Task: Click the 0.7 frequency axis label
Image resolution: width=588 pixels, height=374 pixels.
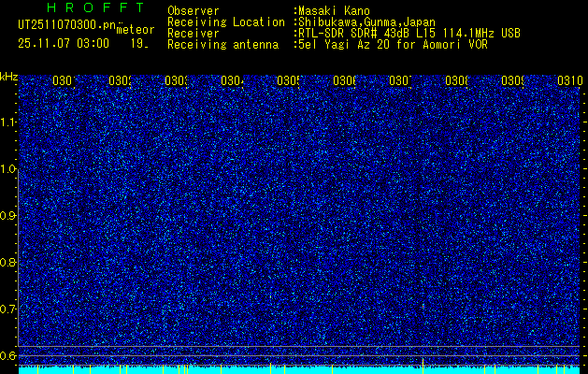Action: coord(8,309)
